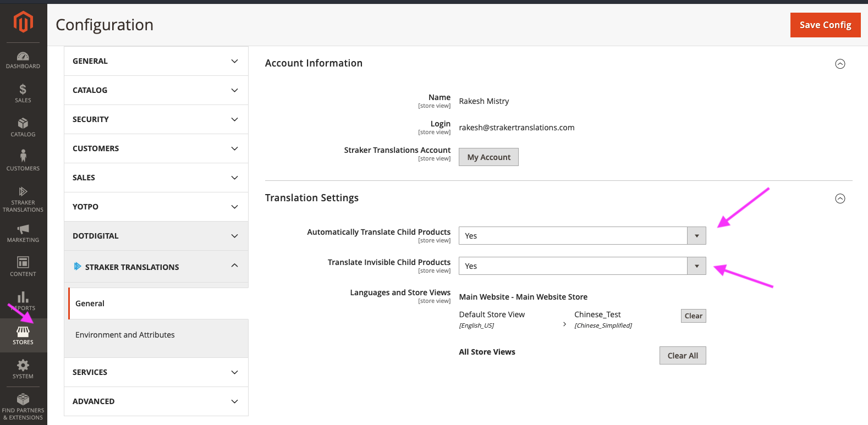Expand the CUSTOMERS configuration group

click(156, 148)
